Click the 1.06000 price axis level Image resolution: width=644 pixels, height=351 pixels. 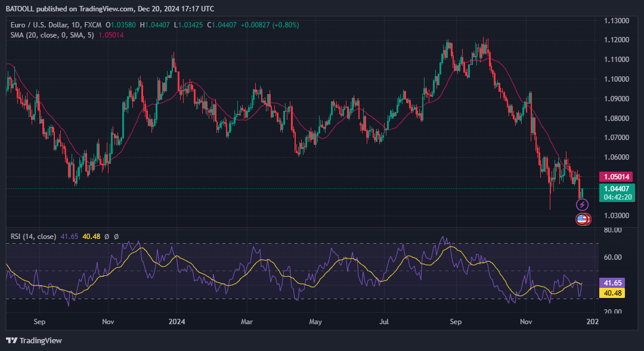(617, 157)
